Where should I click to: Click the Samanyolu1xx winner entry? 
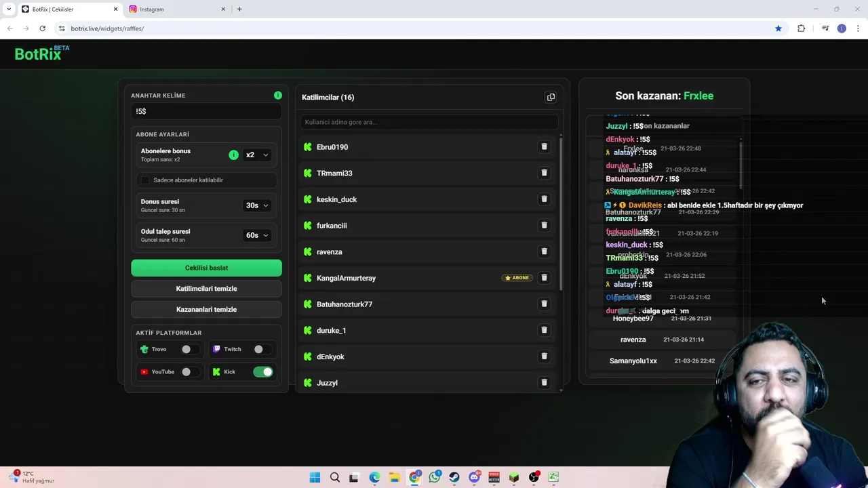[662, 361]
